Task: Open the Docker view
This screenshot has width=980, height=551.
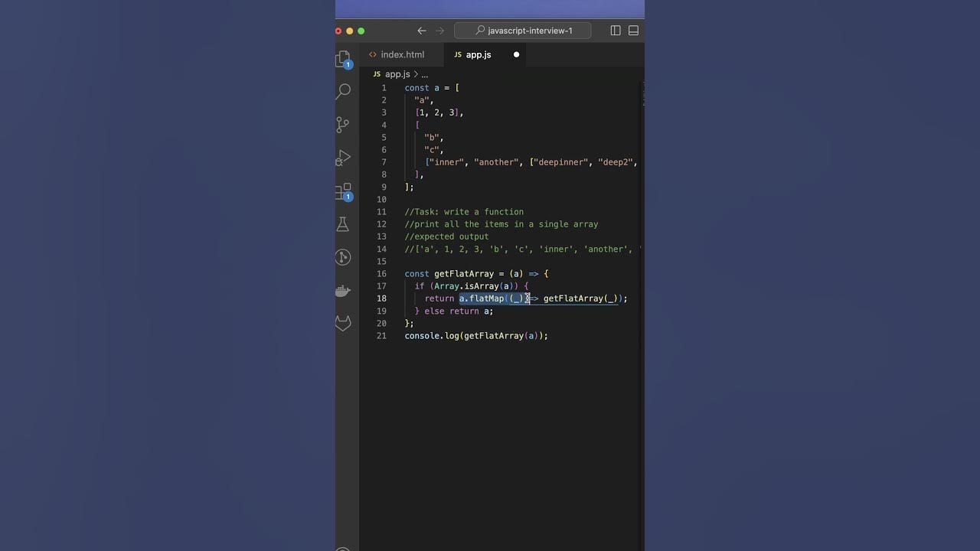Action: (x=343, y=291)
